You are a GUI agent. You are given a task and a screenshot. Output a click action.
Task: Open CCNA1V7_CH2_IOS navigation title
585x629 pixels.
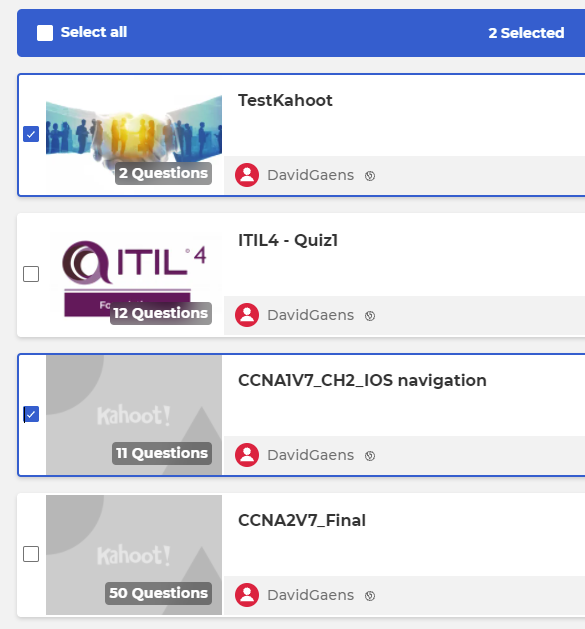pyautogui.click(x=362, y=380)
